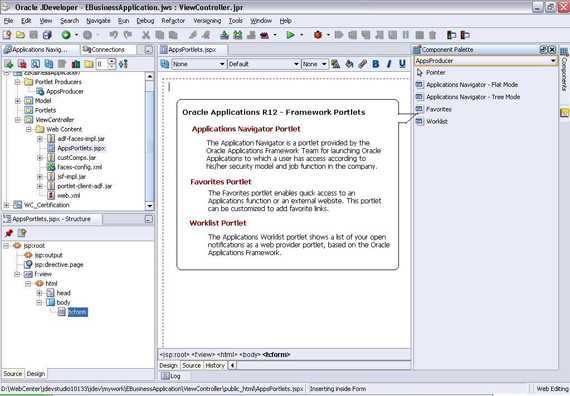Expand the Model tree node
This screenshot has width=570, height=396.
tap(17, 101)
